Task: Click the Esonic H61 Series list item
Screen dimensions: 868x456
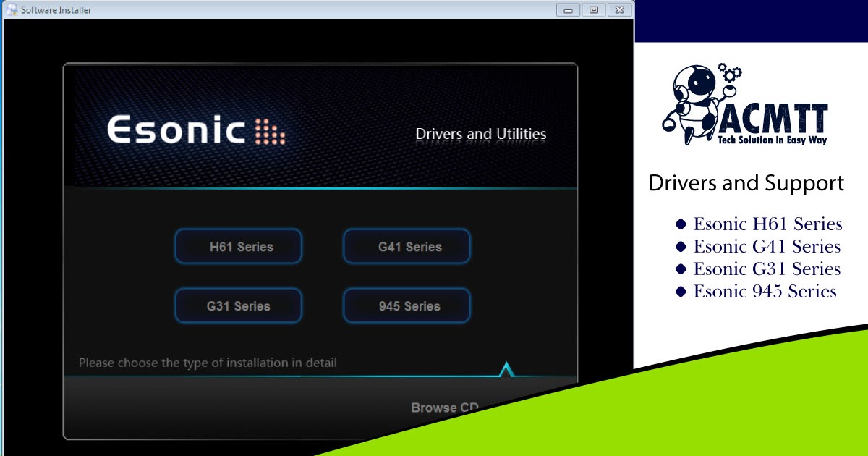Action: pyautogui.click(x=759, y=224)
